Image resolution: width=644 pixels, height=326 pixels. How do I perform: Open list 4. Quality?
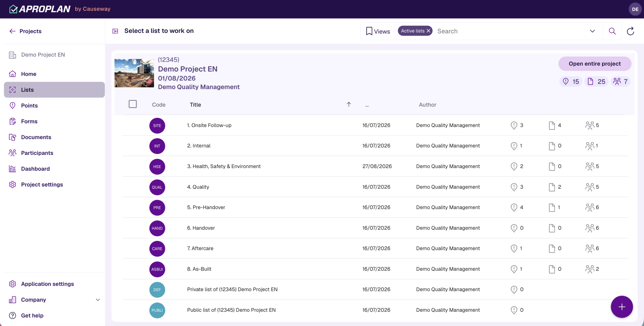point(198,187)
